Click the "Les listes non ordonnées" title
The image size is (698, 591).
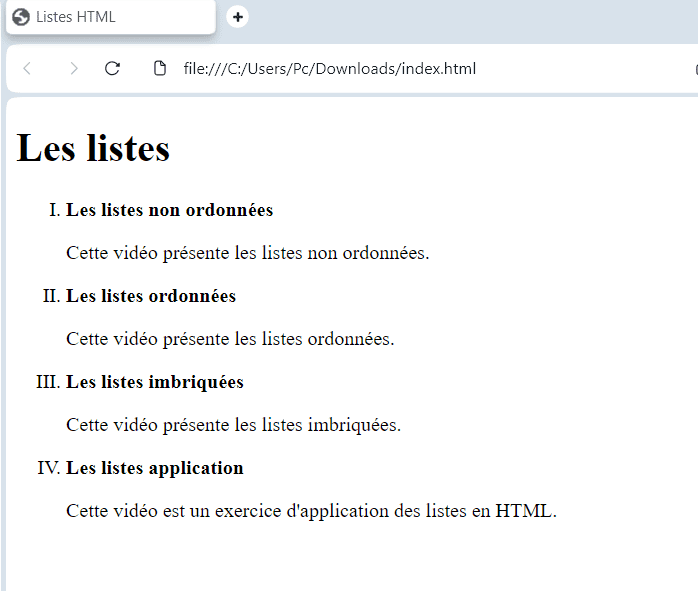pos(169,210)
